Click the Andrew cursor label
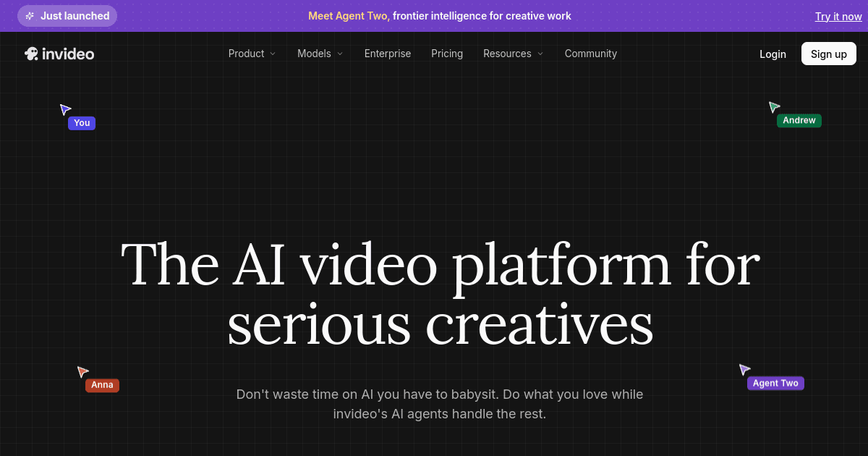Image resolution: width=868 pixels, height=456 pixels. click(x=799, y=120)
